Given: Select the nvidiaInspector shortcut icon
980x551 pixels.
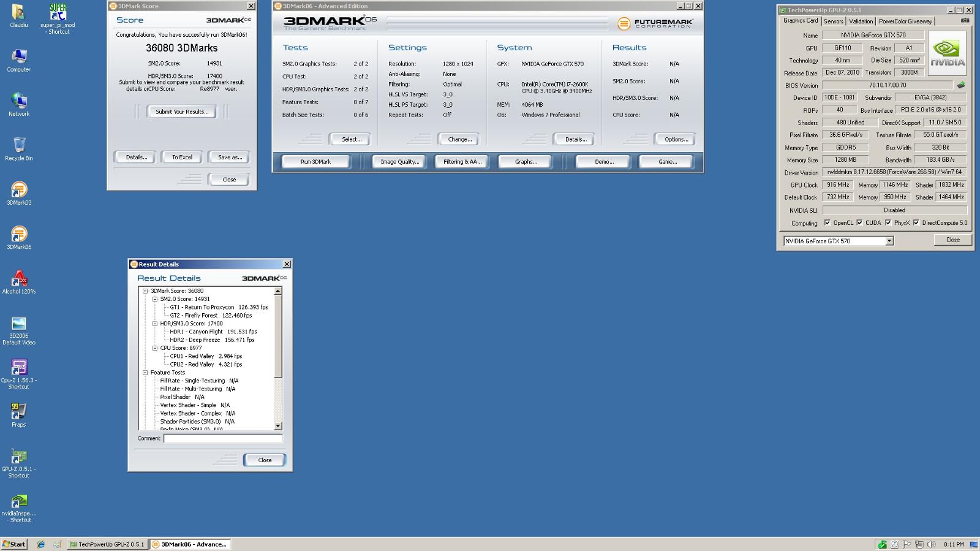Looking at the screenshot, I should 18,508.
